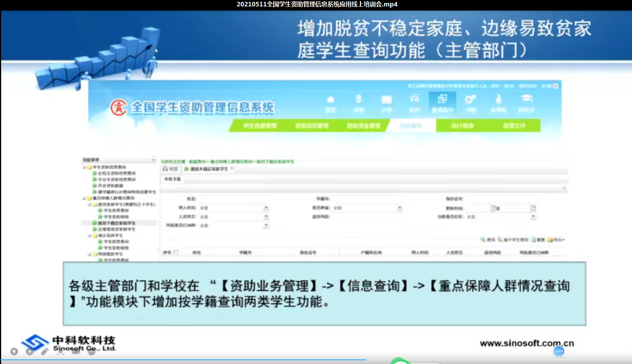Activate slideshow pen annotation icon
The image size is (632, 364).
(x=45, y=352)
